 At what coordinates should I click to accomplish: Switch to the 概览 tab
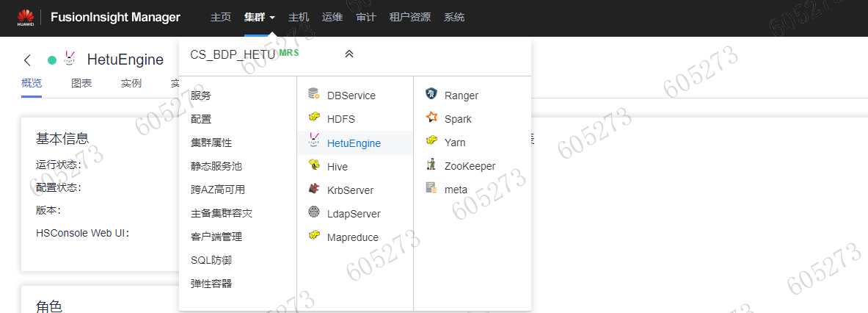click(x=32, y=84)
